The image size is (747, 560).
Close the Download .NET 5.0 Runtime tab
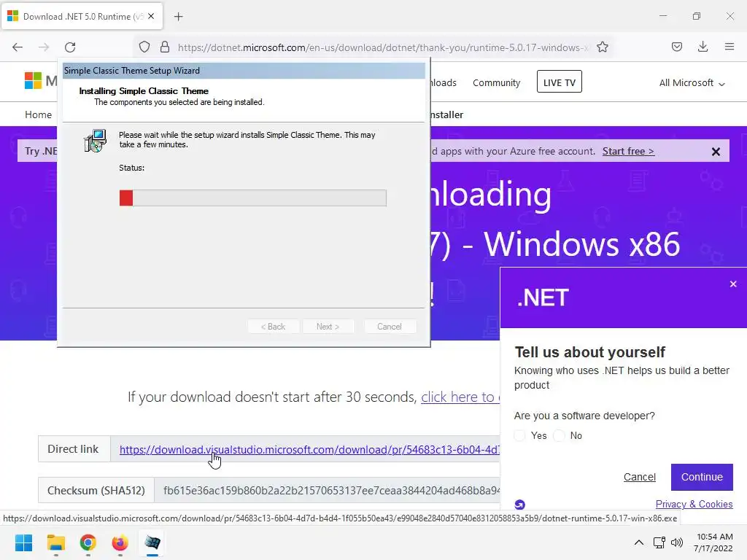(151, 16)
